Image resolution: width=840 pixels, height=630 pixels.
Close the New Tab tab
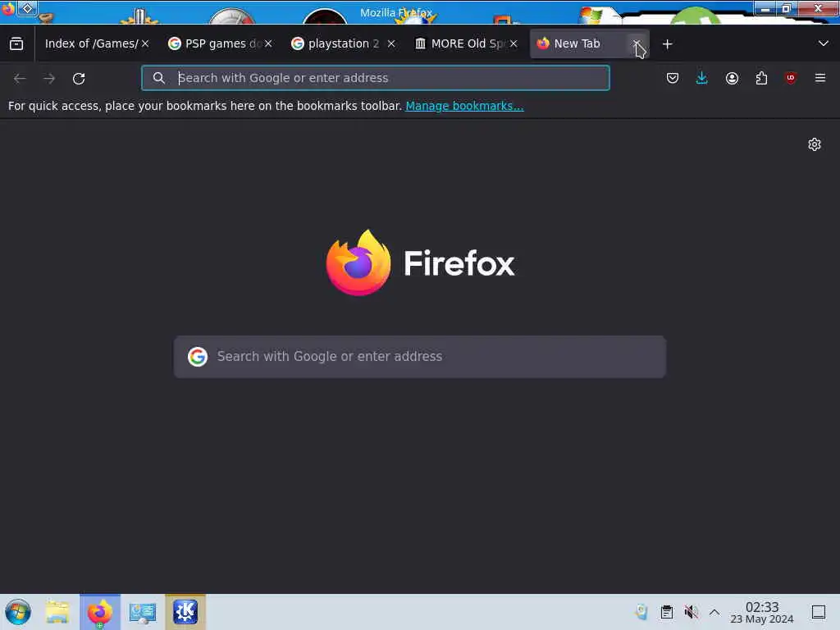click(637, 44)
